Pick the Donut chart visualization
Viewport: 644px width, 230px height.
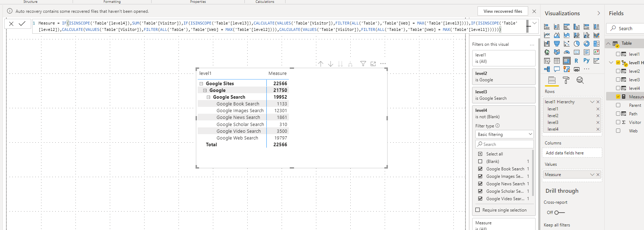coord(587,44)
